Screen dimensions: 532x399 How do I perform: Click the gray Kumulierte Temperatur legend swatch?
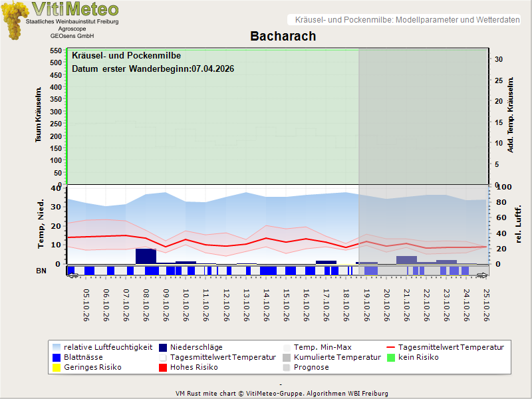[x=287, y=357]
